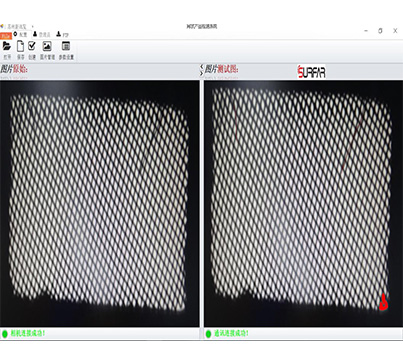The image size is (403, 364).
Task: Click the app logo icon in title bar
Action: pos(2,26)
